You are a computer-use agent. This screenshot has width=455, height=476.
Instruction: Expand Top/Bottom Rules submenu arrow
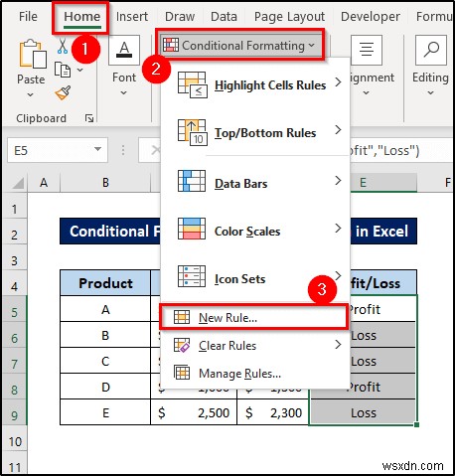[x=338, y=129]
